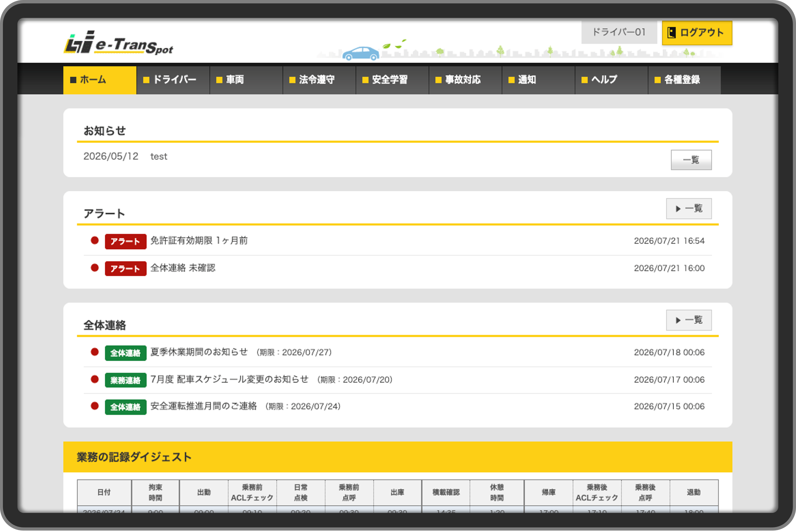This screenshot has height=532, width=796.
Task: Open 夏季休業期間のお知らせ message
Action: (199, 352)
